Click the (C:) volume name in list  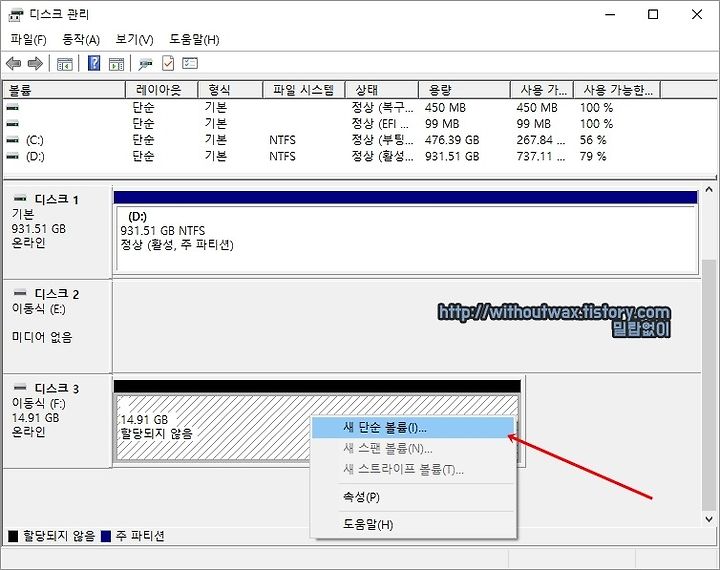pos(35,140)
